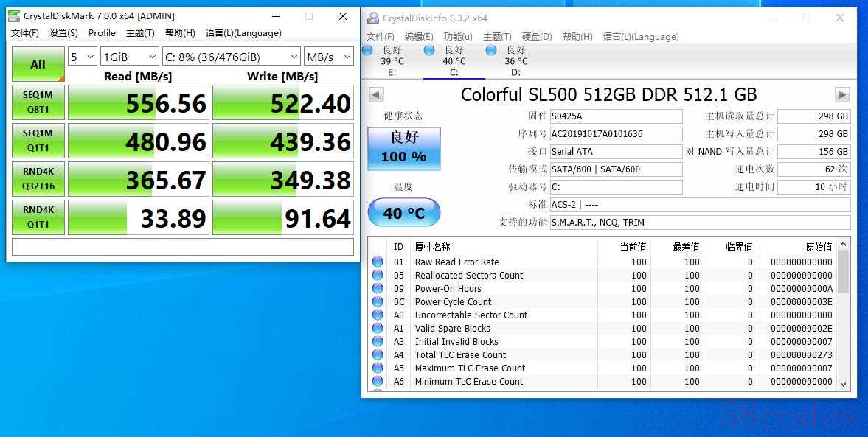This screenshot has height=437, width=868.
Task: Open CrystalDiskMark 文件(F) menu
Action: coord(25,33)
